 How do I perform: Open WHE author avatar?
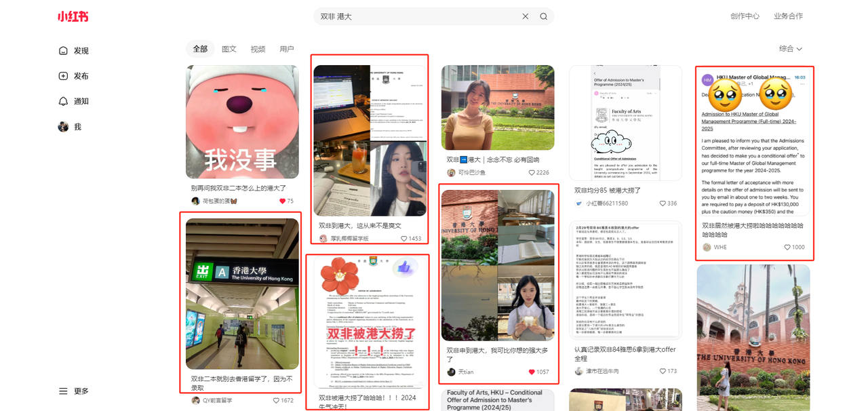[707, 247]
